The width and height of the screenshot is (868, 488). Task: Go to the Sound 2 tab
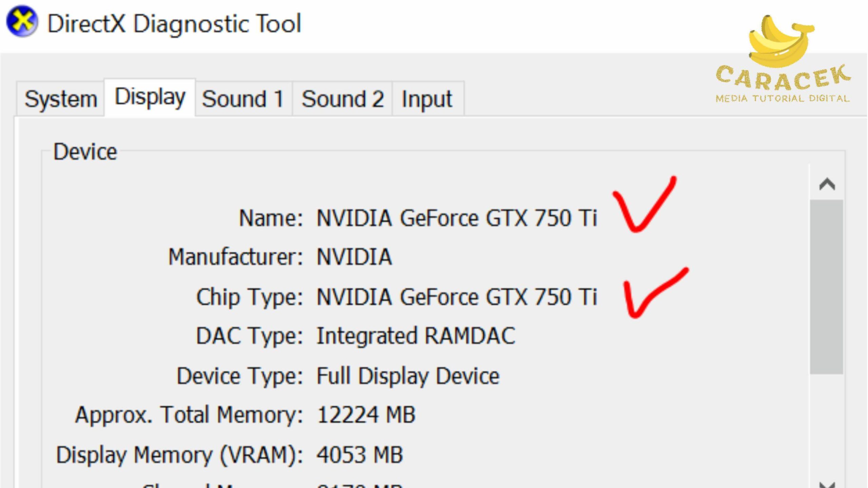[x=342, y=99]
